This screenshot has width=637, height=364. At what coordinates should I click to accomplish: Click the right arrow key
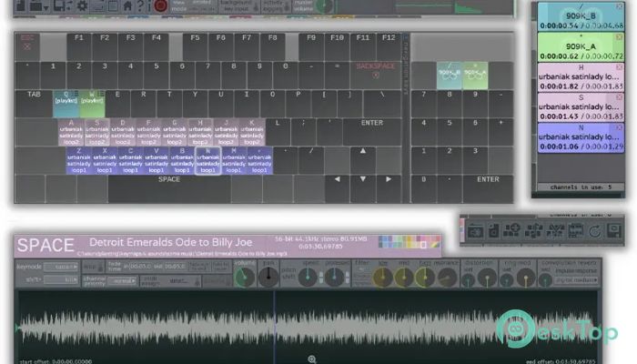point(389,189)
